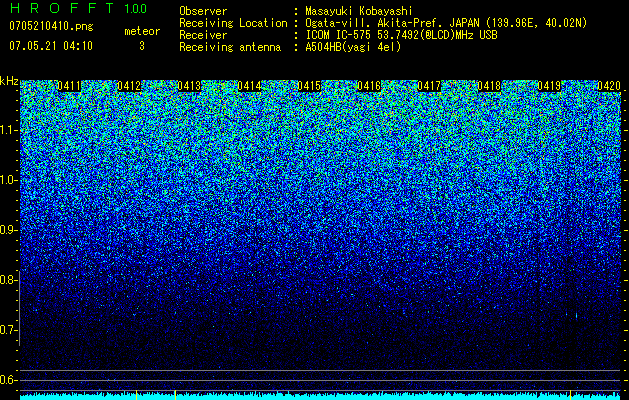This screenshot has width=629, height=400.
Task: Click the ICOM IC-575 receiver text
Action: pyautogui.click(x=401, y=35)
